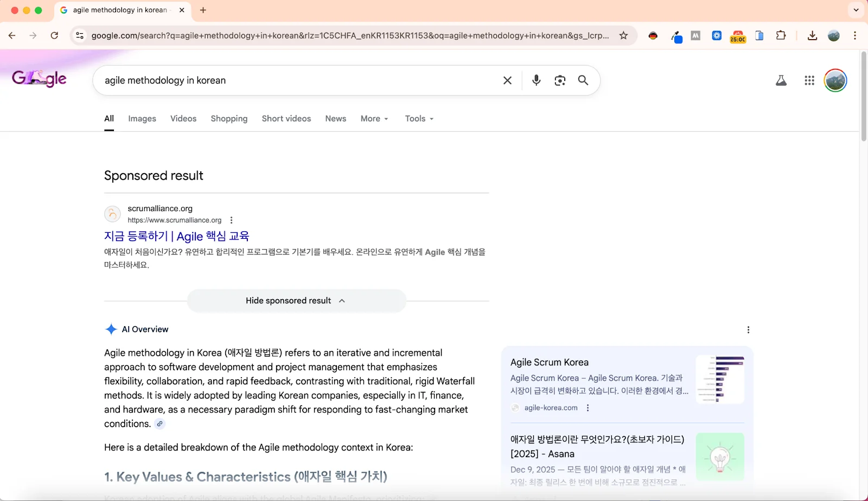Open the Chrome profile avatar in toolbar
868x501 pixels.
[x=834, y=35]
